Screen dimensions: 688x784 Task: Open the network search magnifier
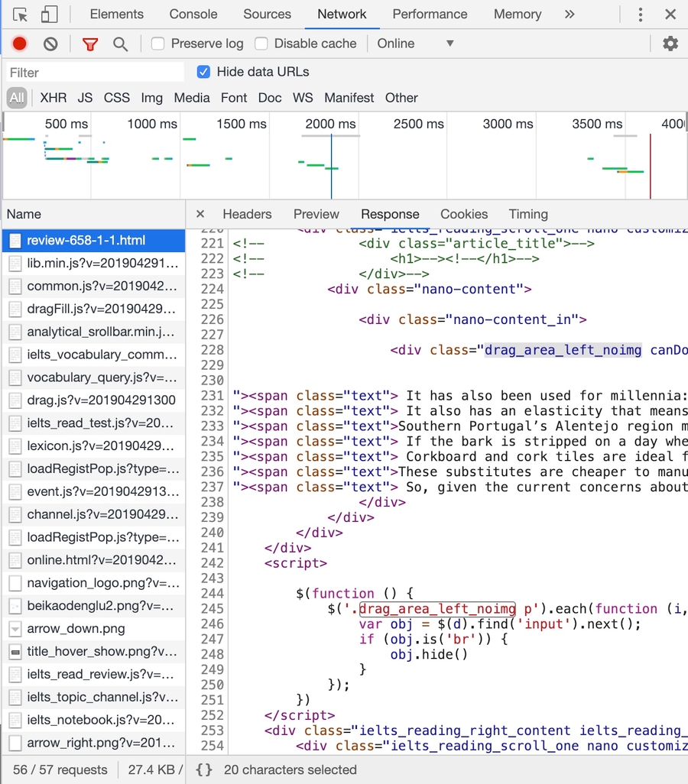(x=120, y=44)
